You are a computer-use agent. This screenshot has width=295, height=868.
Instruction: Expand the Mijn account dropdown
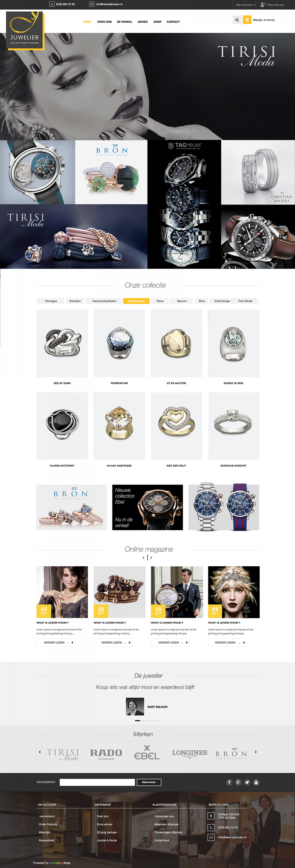click(x=246, y=5)
